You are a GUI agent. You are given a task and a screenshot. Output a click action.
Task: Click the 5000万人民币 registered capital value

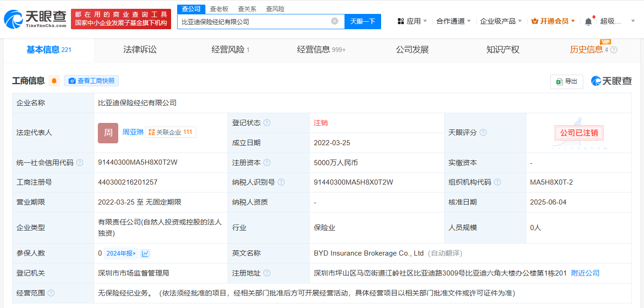[x=336, y=163]
